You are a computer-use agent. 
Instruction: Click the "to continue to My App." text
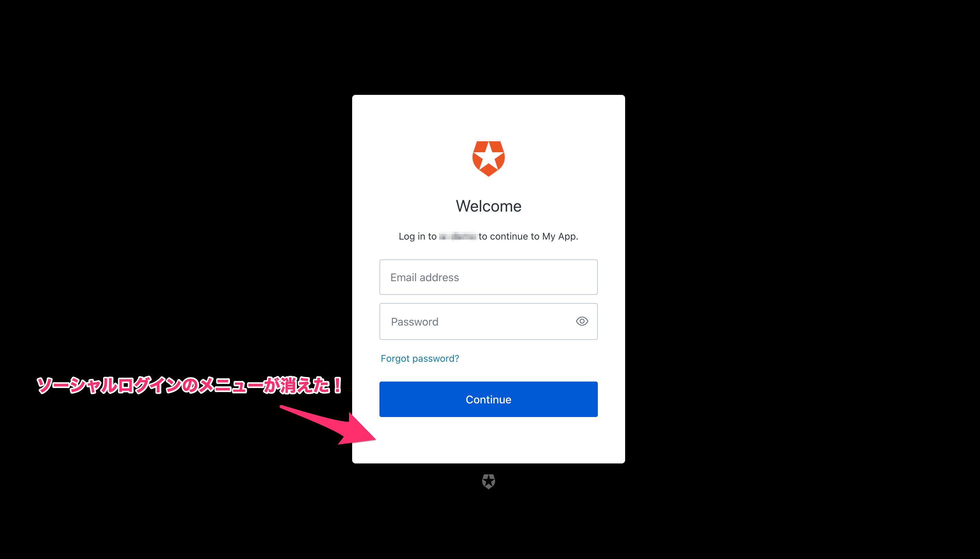(528, 236)
